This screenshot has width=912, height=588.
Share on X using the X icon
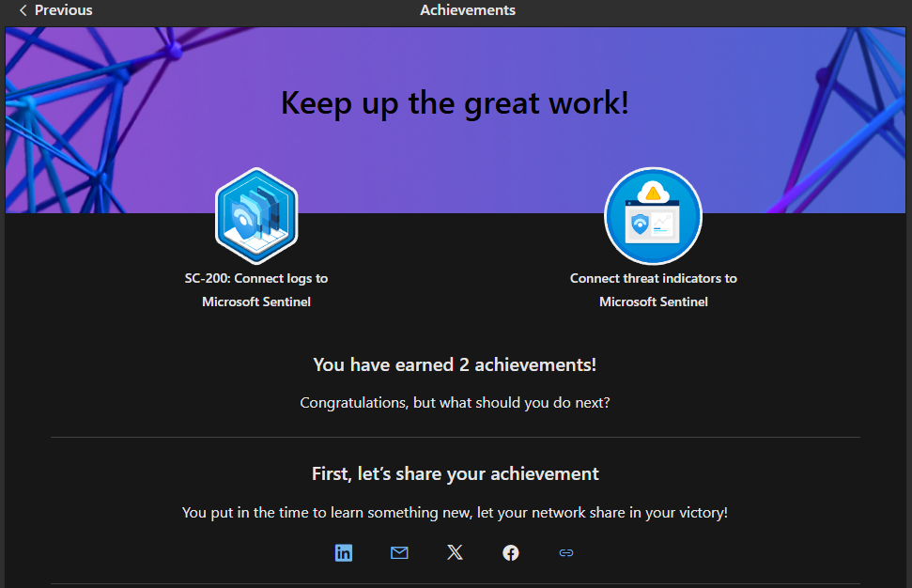pos(455,552)
